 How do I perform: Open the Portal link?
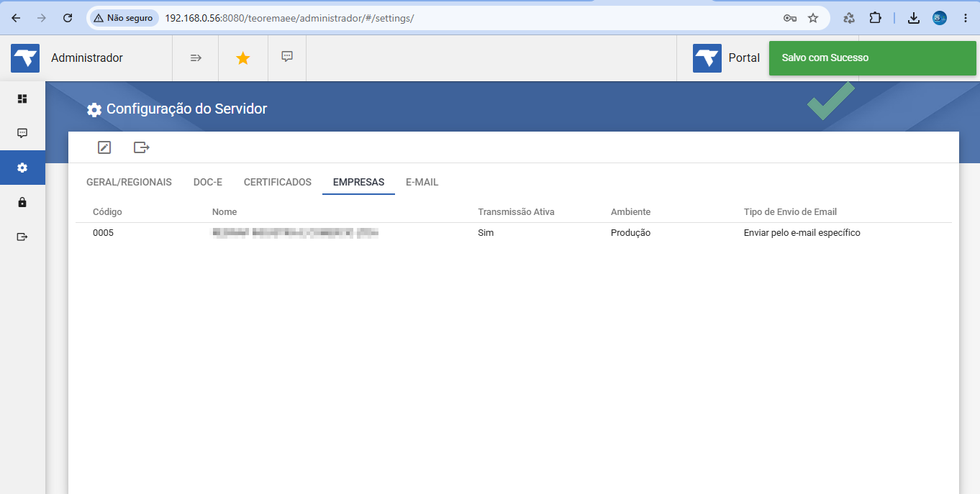tap(744, 58)
